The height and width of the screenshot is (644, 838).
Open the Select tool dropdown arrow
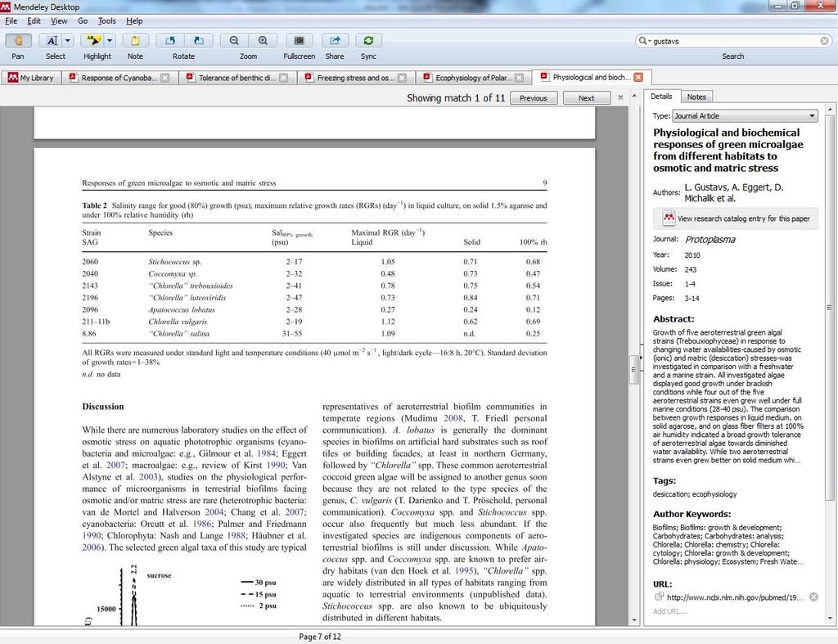tap(67, 41)
